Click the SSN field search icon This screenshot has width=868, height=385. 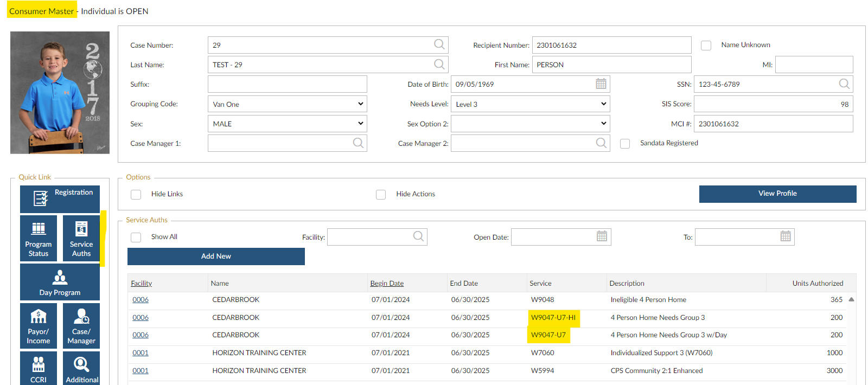844,84
